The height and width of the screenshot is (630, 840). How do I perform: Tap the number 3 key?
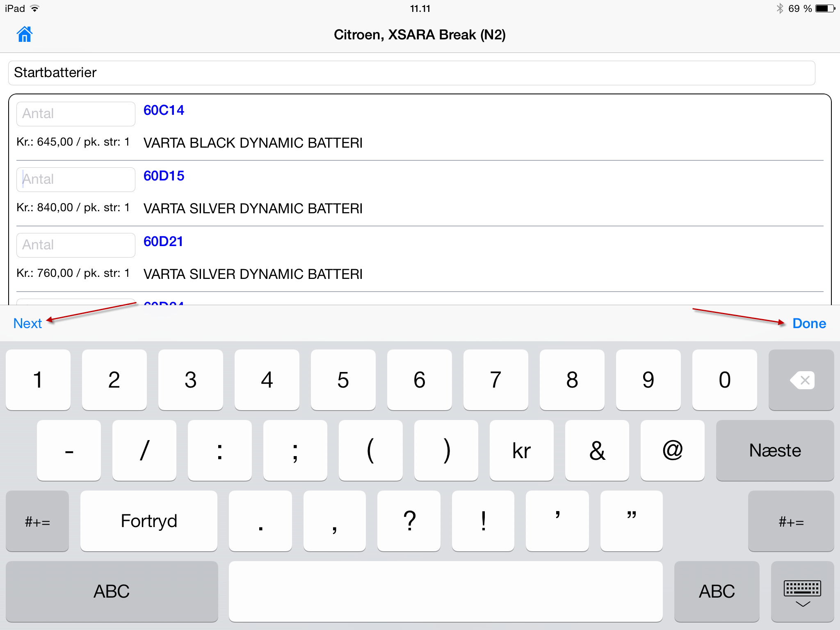tap(191, 380)
